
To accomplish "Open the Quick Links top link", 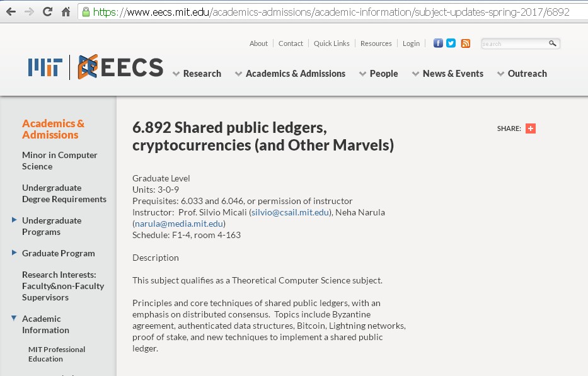I will pos(331,43).
